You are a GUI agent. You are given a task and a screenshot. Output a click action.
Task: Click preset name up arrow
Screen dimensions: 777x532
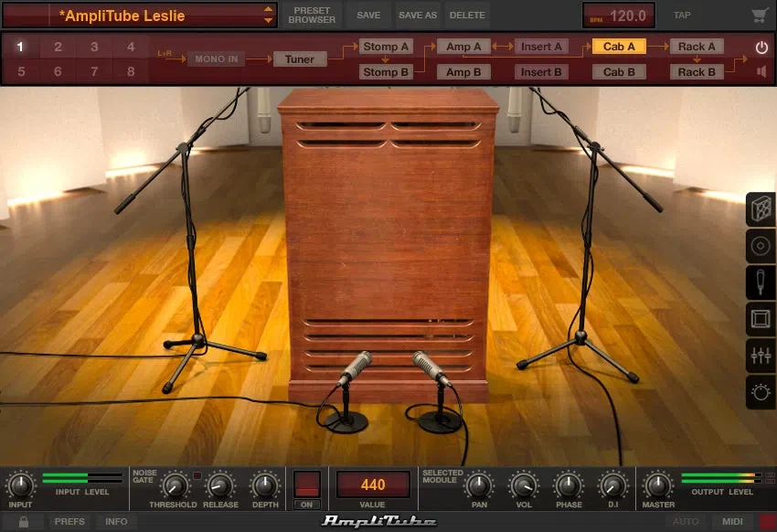268,9
